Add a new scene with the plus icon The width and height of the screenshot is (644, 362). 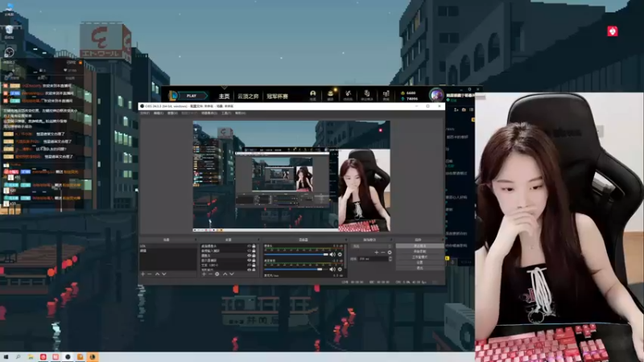click(x=143, y=274)
